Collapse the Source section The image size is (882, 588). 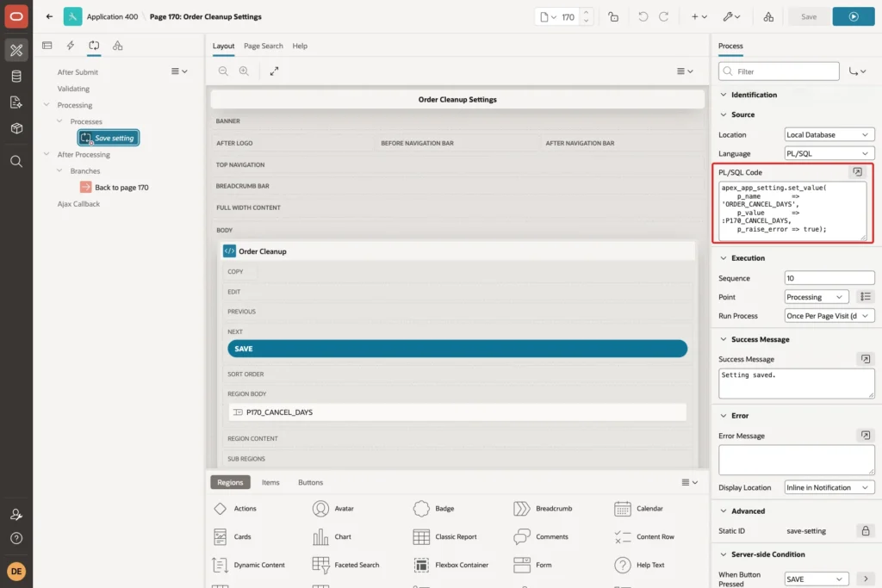click(724, 115)
